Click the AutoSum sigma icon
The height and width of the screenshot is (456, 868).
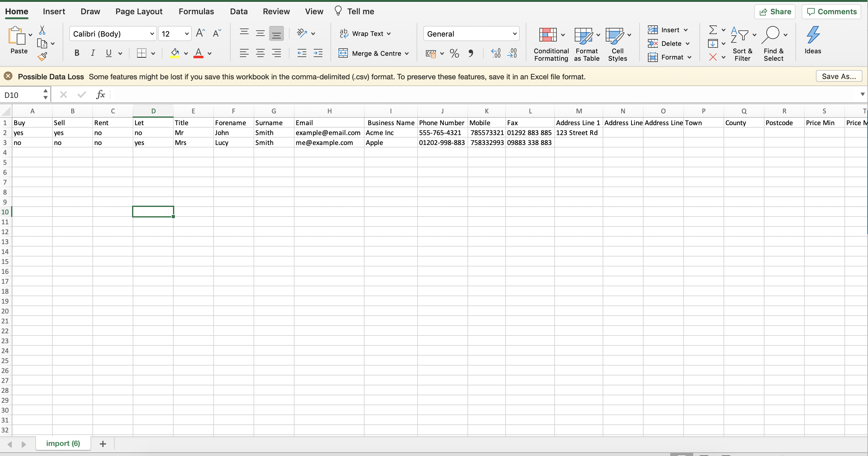pyautogui.click(x=713, y=30)
